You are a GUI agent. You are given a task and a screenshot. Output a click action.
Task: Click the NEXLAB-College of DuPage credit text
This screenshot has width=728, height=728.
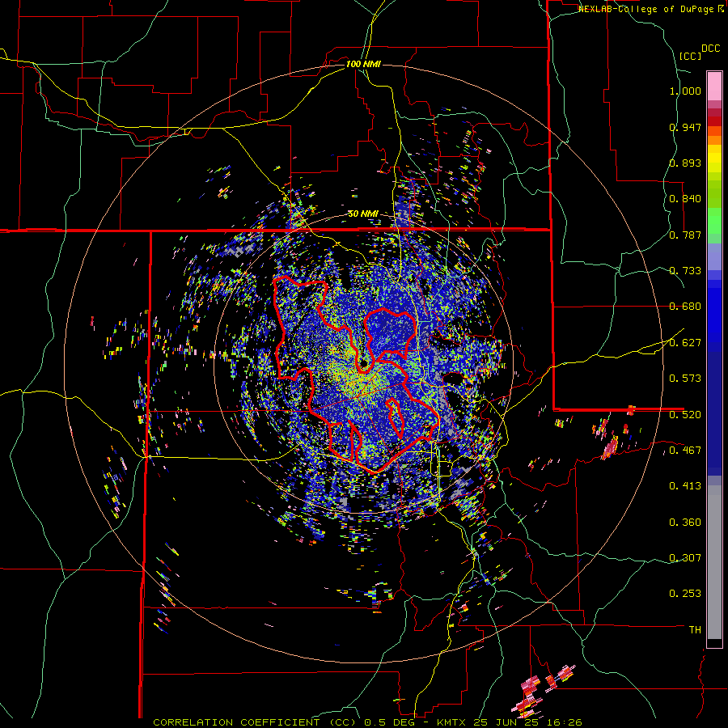click(645, 9)
